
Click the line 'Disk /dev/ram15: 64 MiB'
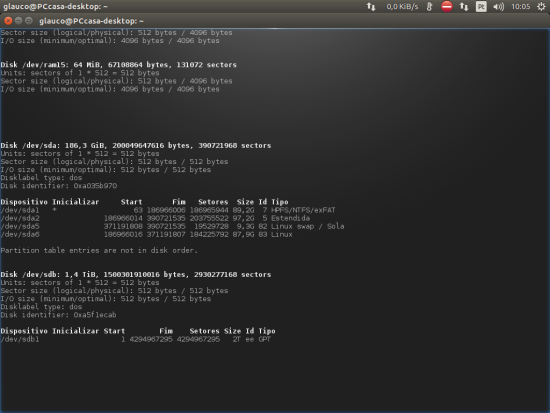119,65
